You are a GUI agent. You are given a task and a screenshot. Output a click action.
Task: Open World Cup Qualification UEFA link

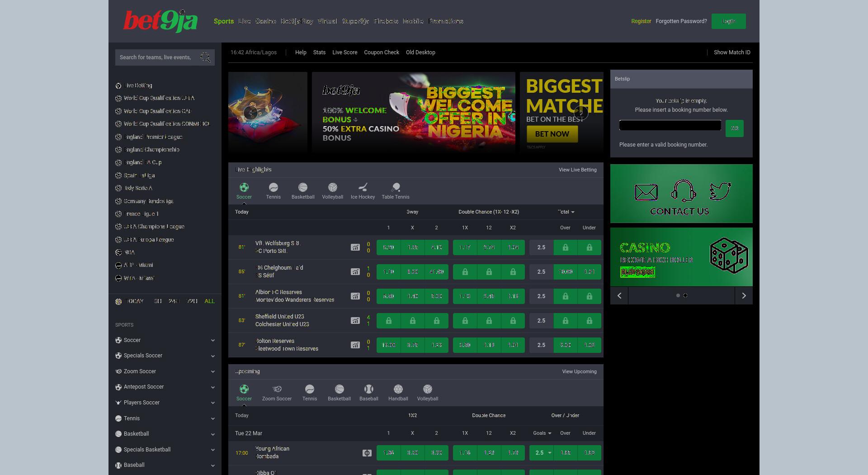(159, 98)
